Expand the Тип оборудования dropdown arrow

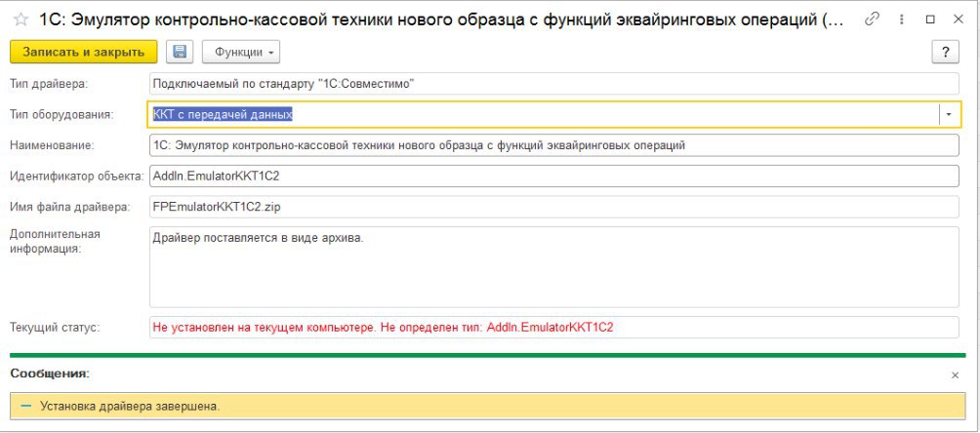coord(949,114)
